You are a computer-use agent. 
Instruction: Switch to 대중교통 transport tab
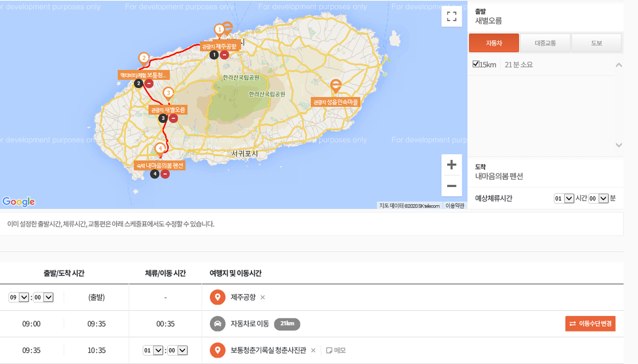[545, 43]
